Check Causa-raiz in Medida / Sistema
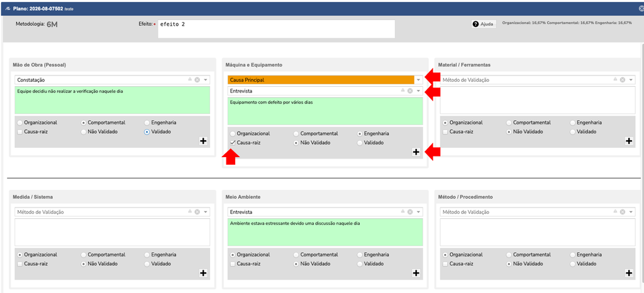644x293 pixels. click(19, 264)
